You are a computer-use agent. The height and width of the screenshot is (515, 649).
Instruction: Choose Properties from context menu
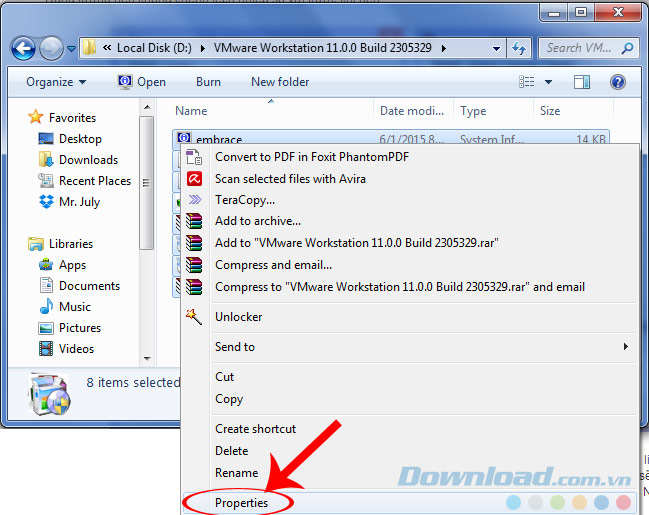click(x=410, y=503)
